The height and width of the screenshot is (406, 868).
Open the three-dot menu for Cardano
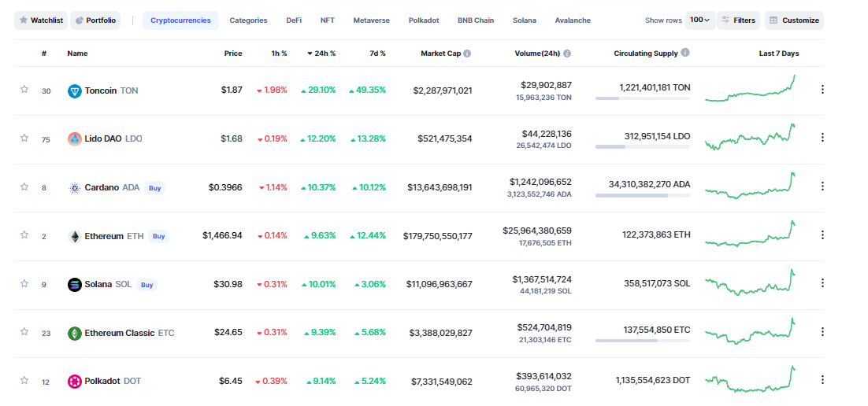click(822, 186)
